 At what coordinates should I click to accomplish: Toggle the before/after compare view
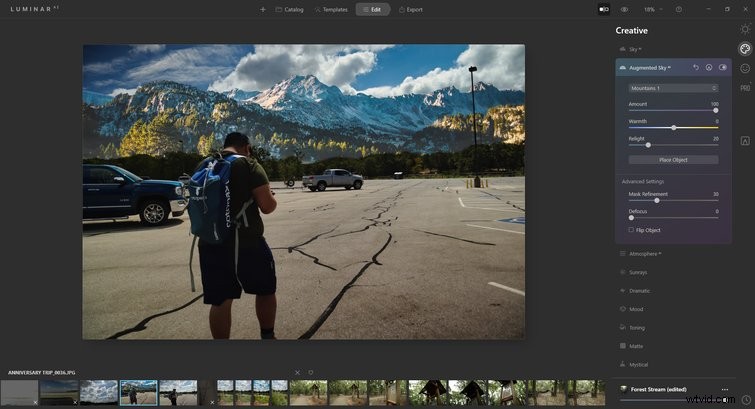click(604, 9)
